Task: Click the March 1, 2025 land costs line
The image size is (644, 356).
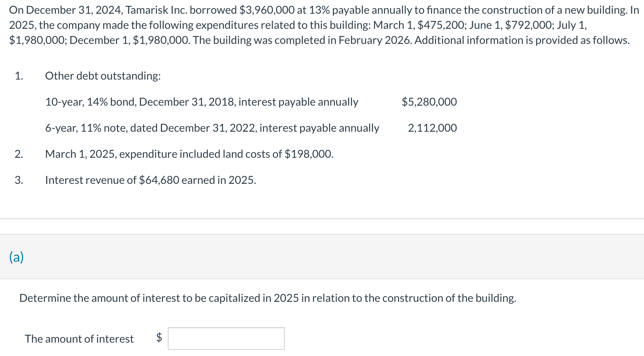Action: (189, 154)
